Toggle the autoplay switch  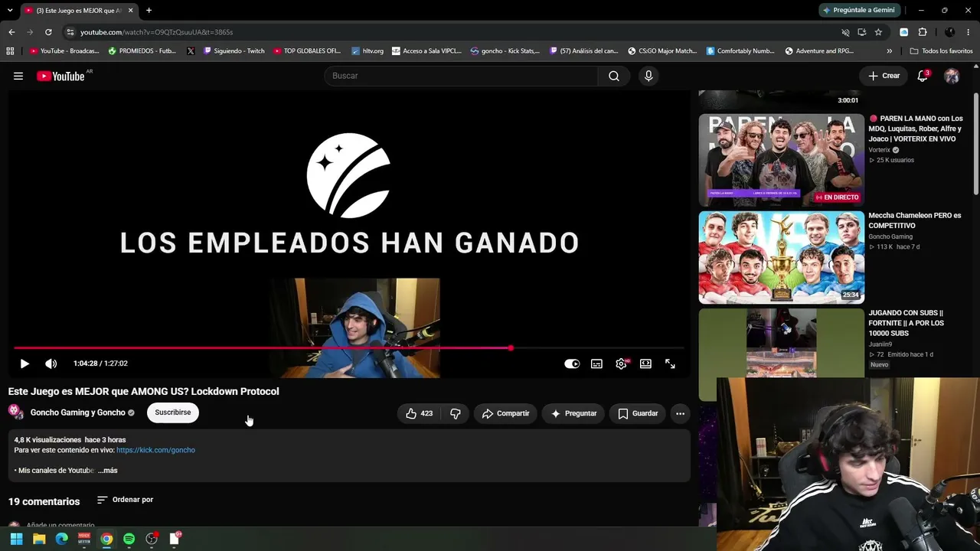tap(572, 364)
